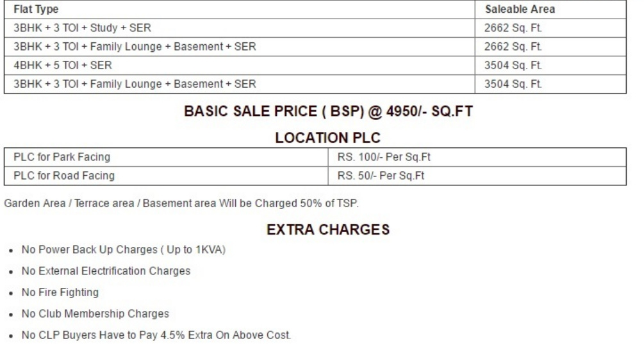The image size is (644, 352).
Task: Click the LOCATION PLC heading
Action: pyautogui.click(x=322, y=138)
